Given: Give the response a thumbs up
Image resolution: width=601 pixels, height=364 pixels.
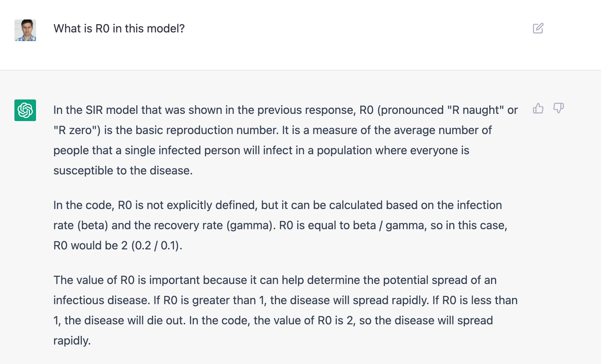Looking at the screenshot, I should point(538,108).
